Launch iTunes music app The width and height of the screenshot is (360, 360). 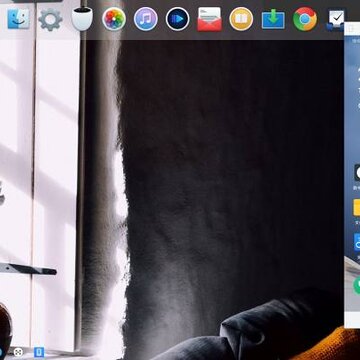[x=146, y=19]
